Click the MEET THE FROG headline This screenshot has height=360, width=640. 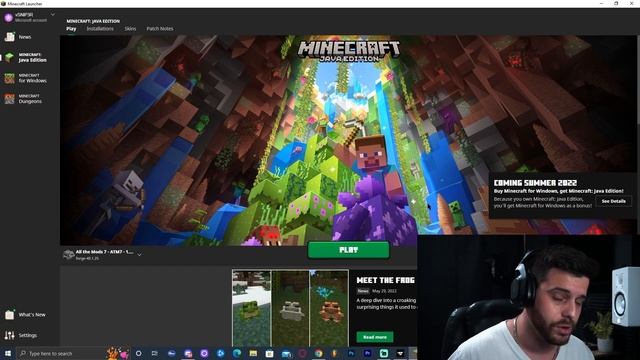coord(385,280)
